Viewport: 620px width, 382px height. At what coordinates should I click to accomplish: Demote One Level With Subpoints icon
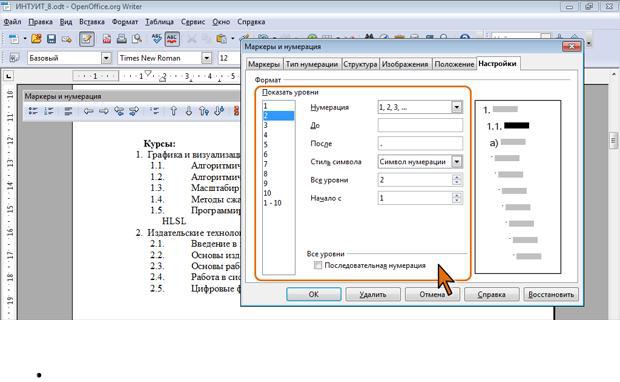tap(134, 111)
